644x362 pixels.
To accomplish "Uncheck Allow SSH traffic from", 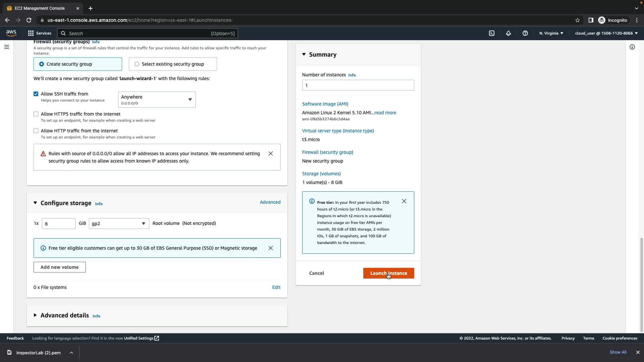I will click(x=36, y=94).
